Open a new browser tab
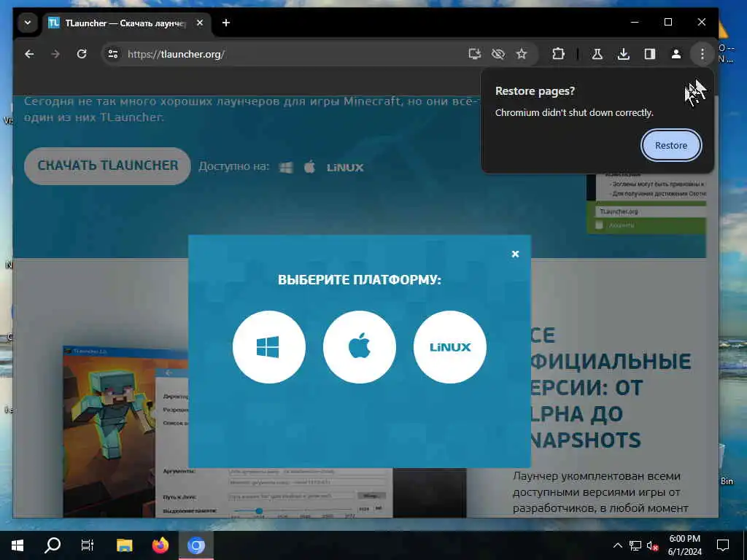The image size is (747, 560). click(x=226, y=23)
